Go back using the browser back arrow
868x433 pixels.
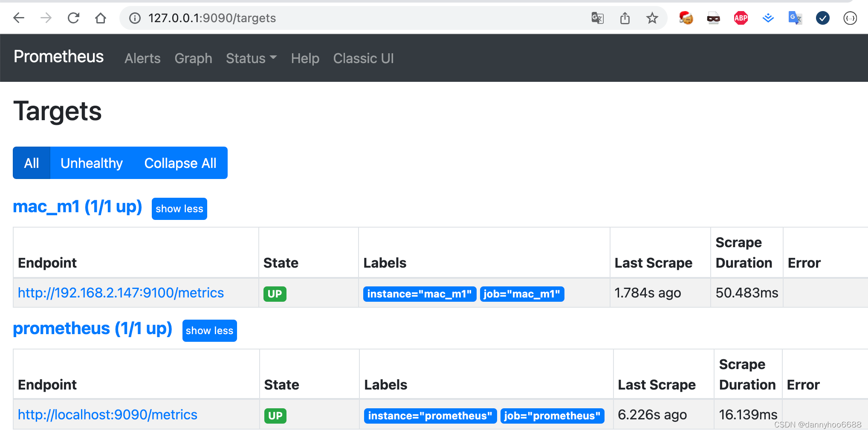[19, 18]
